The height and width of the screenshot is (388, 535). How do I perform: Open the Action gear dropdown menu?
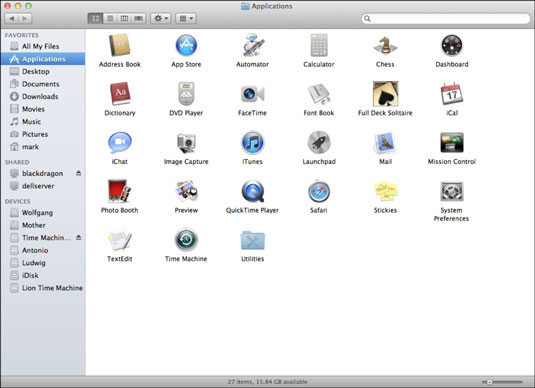tap(160, 18)
